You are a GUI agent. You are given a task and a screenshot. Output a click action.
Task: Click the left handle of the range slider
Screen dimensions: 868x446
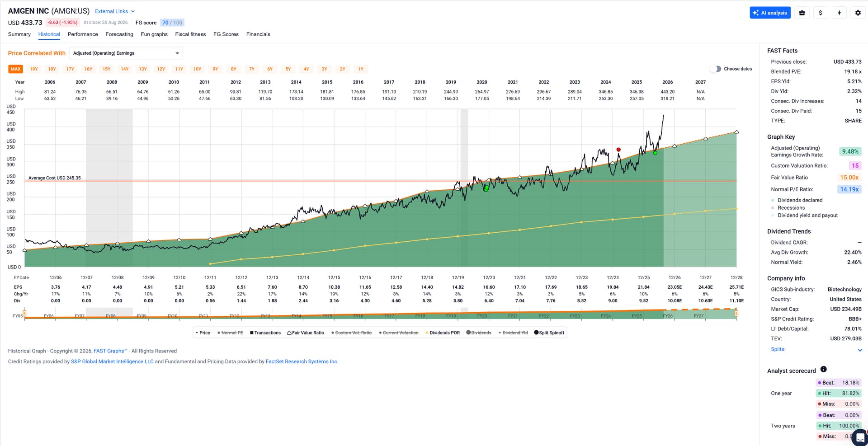[x=24, y=313]
